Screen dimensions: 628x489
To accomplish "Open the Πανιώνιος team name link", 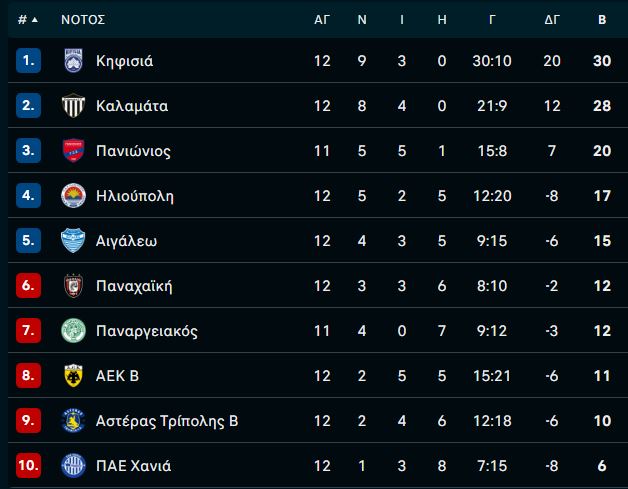I will pyautogui.click(x=133, y=151).
